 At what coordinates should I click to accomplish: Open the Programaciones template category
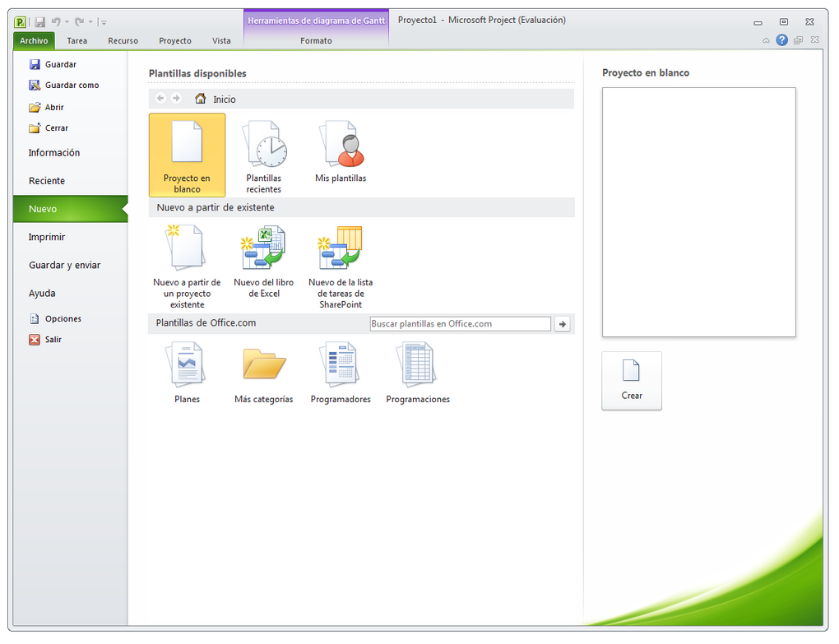418,373
